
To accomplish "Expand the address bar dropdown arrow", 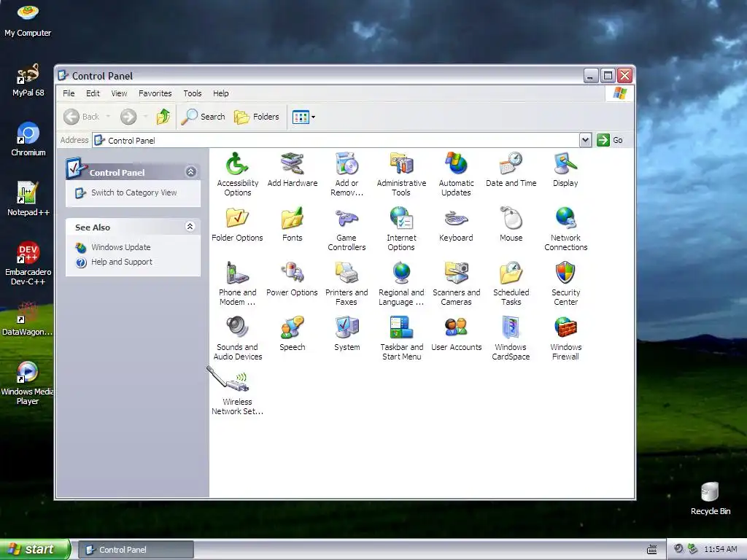I will tap(585, 140).
